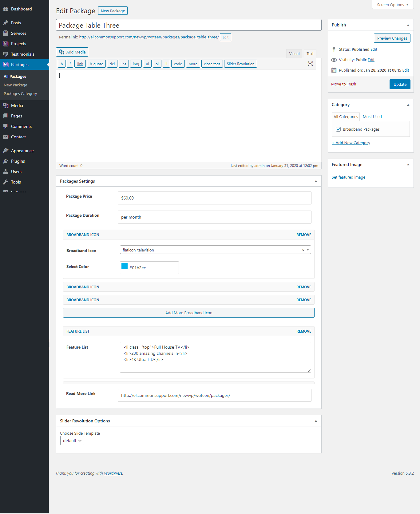
Task: Collapse the Publish panel
Action: [408, 25]
